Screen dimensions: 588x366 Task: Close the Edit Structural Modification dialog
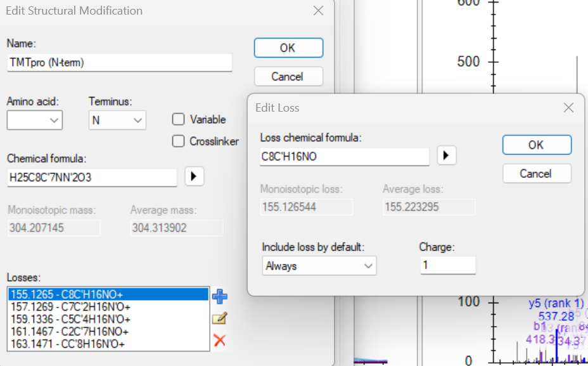point(318,11)
